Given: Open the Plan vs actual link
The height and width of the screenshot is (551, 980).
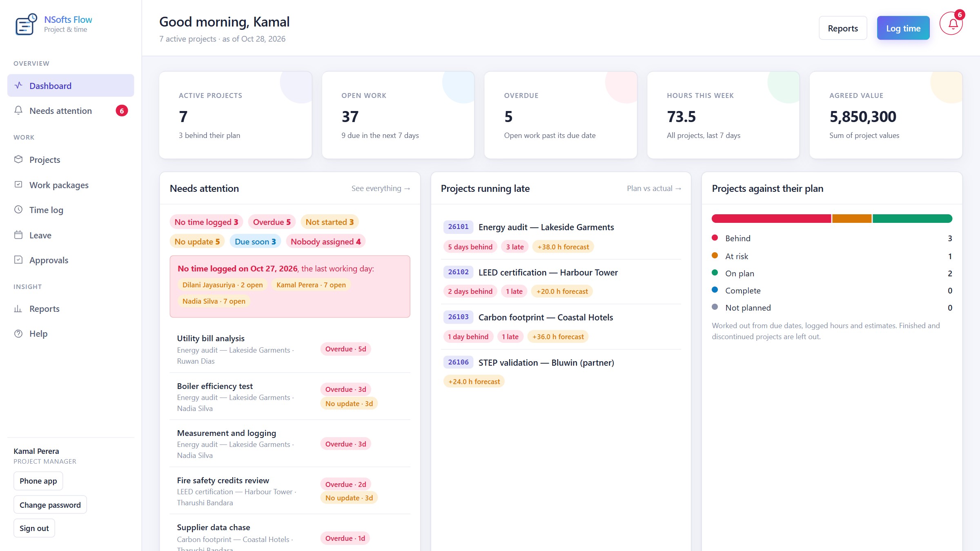Looking at the screenshot, I should [654, 188].
